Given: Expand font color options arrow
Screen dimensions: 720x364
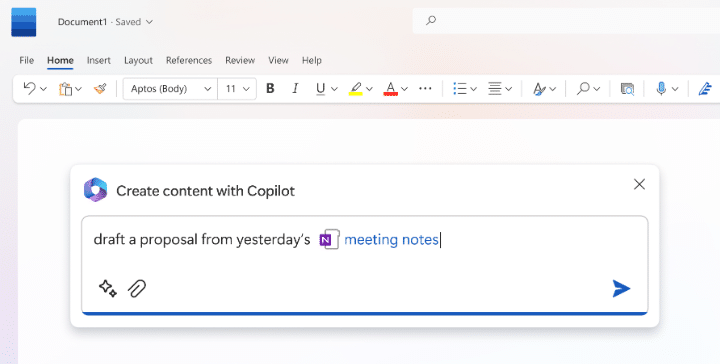Looking at the screenshot, I should pos(404,89).
